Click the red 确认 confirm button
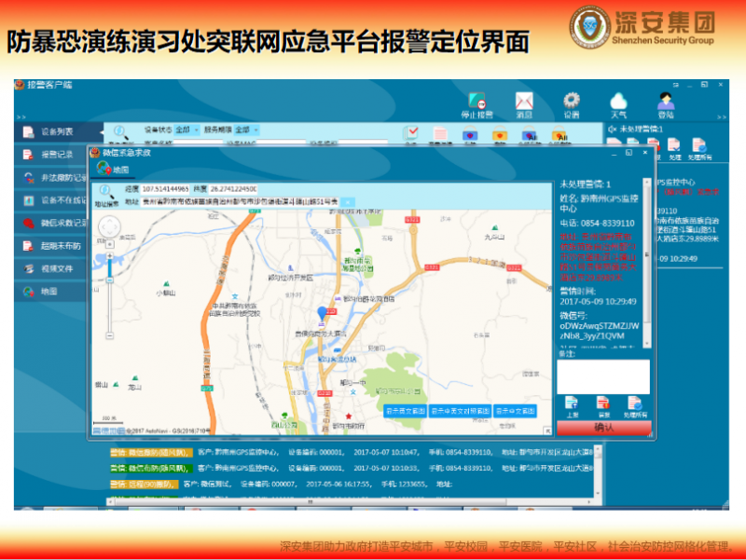This screenshot has height=560, width=746. point(603,428)
